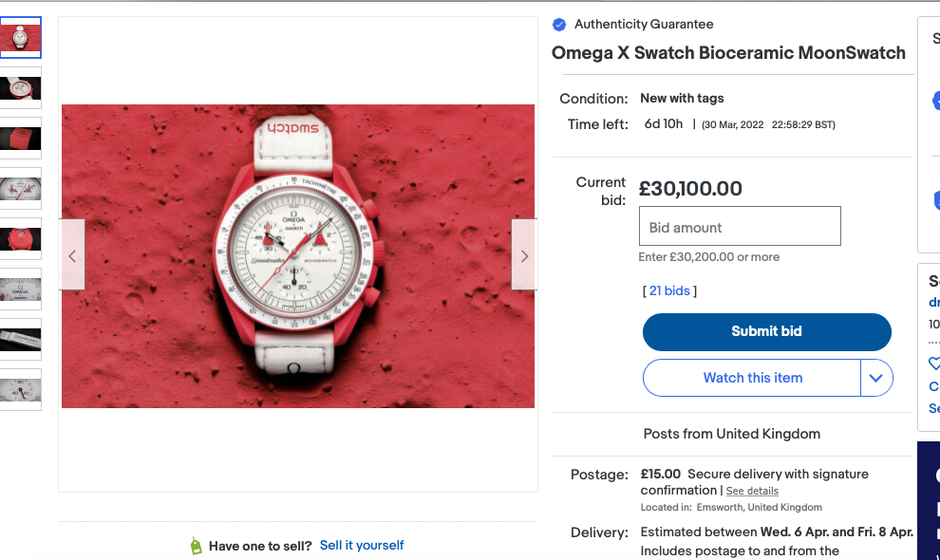940x560 pixels.
Task: Click Watch this item button
Action: pos(752,378)
